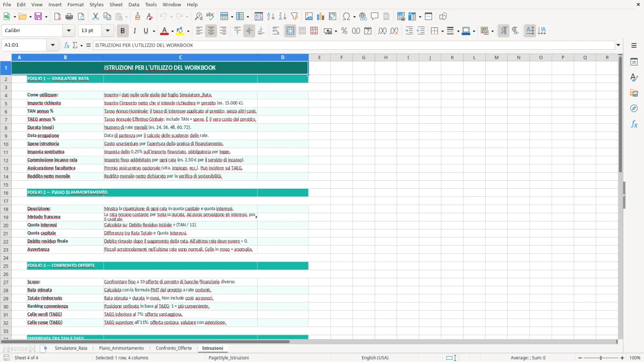Insert an image
Screen dimensions: 644x362
tap(309, 17)
